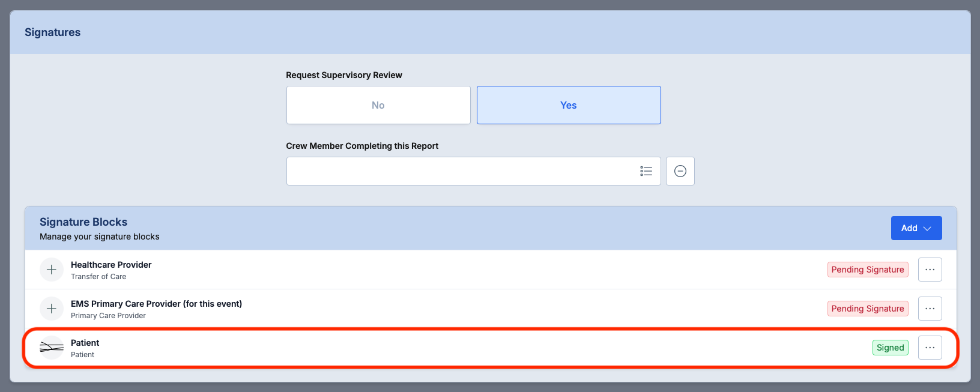Click the Patient signature block title

(x=85, y=343)
